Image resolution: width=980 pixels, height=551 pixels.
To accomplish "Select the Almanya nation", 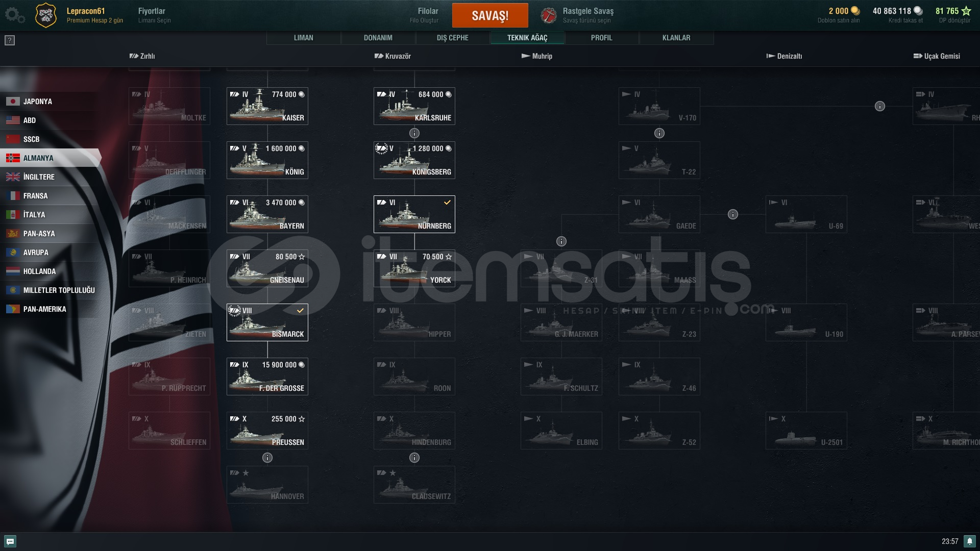I will 50,158.
